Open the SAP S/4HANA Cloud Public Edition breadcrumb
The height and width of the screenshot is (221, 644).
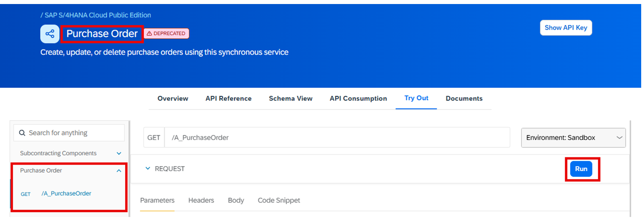(98, 15)
